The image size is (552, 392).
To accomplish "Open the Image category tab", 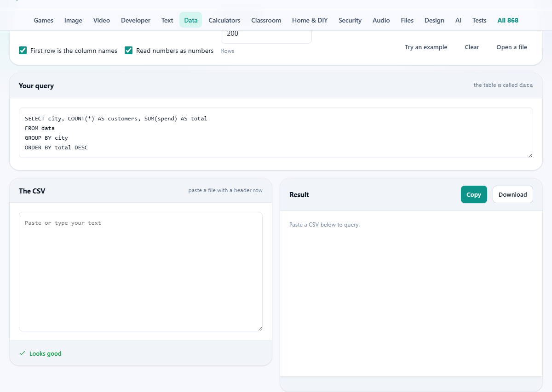I will (73, 20).
